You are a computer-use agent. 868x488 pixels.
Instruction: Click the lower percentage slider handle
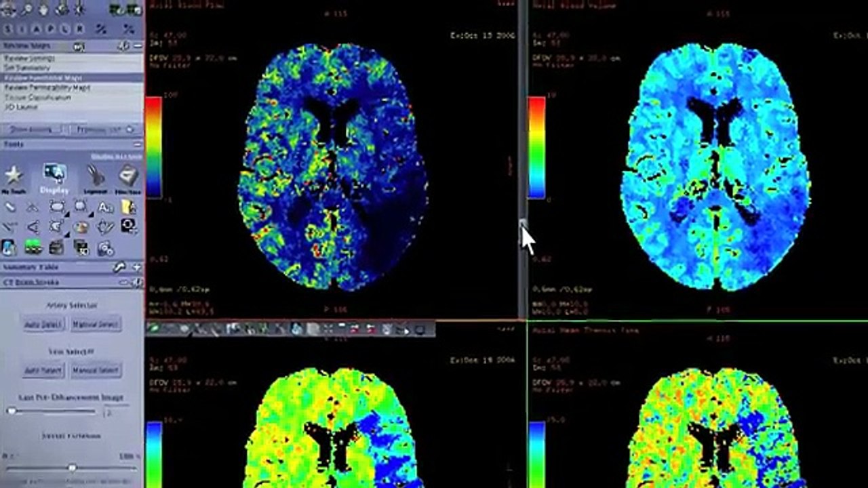(x=73, y=468)
